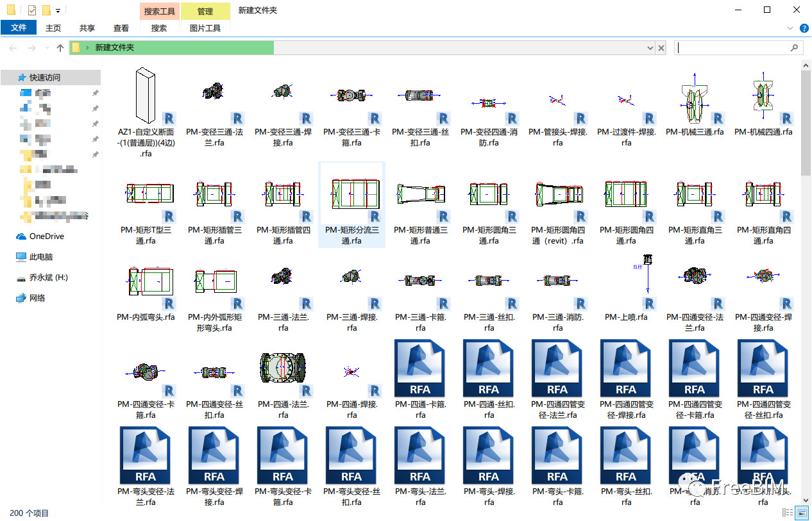Open Quick Access Toolbar customize dropdown

point(58,11)
